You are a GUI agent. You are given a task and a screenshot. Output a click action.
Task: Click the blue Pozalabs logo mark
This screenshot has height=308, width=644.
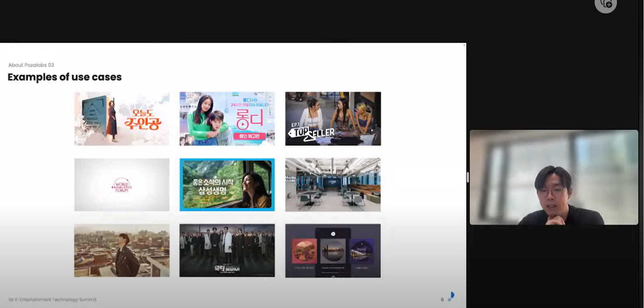coord(451,297)
